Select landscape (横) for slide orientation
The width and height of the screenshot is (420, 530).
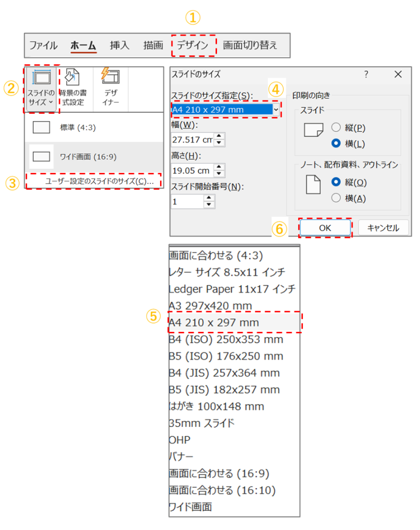(336, 143)
